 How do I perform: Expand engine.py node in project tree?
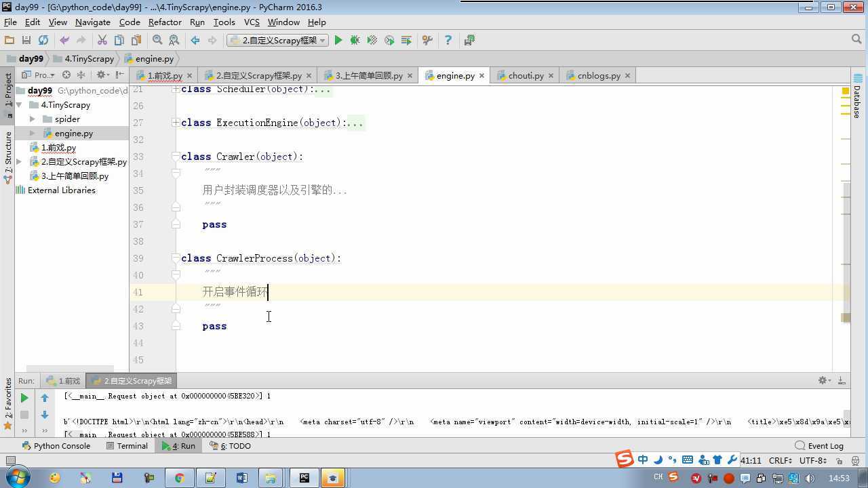32,134
